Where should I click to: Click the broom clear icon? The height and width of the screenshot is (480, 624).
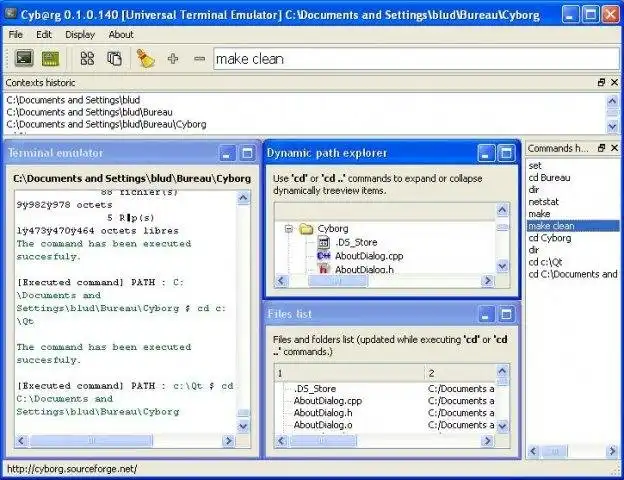145,59
